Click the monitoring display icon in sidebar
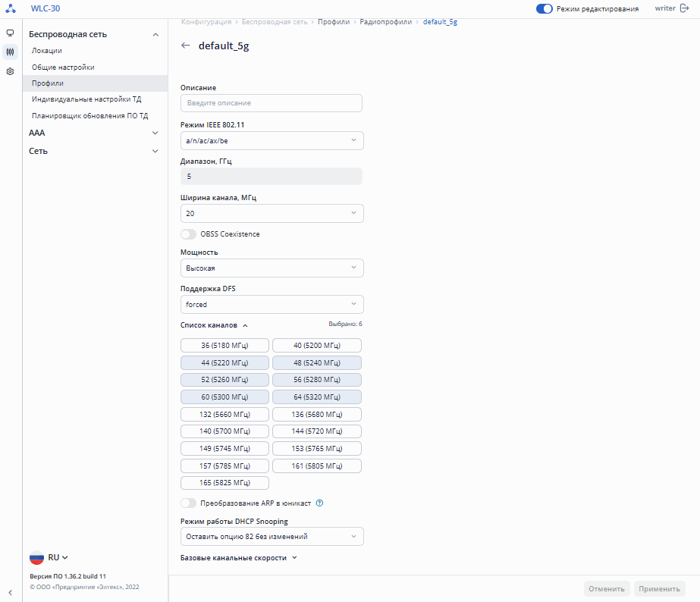 coord(10,33)
